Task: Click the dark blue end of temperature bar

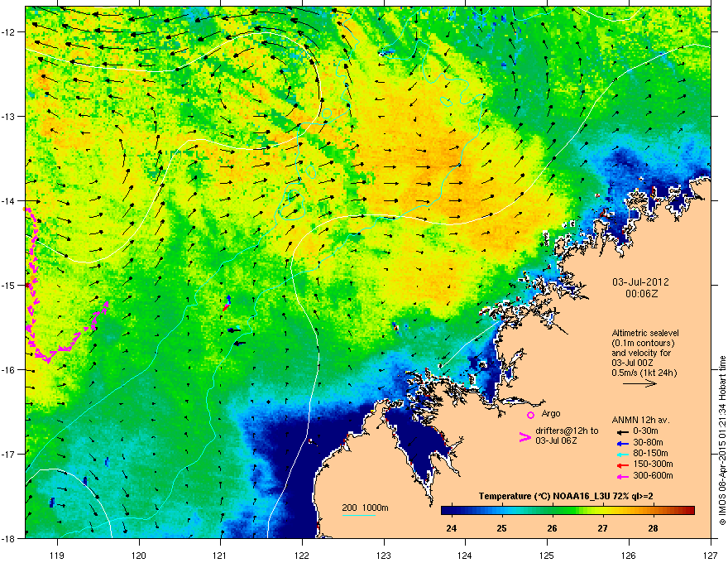Action: click(446, 510)
